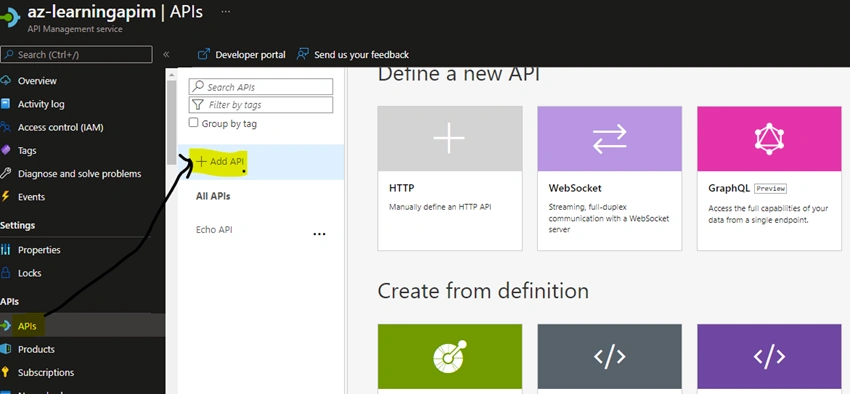
Task: Click the sidebar vertical scrollbar
Action: (x=171, y=122)
